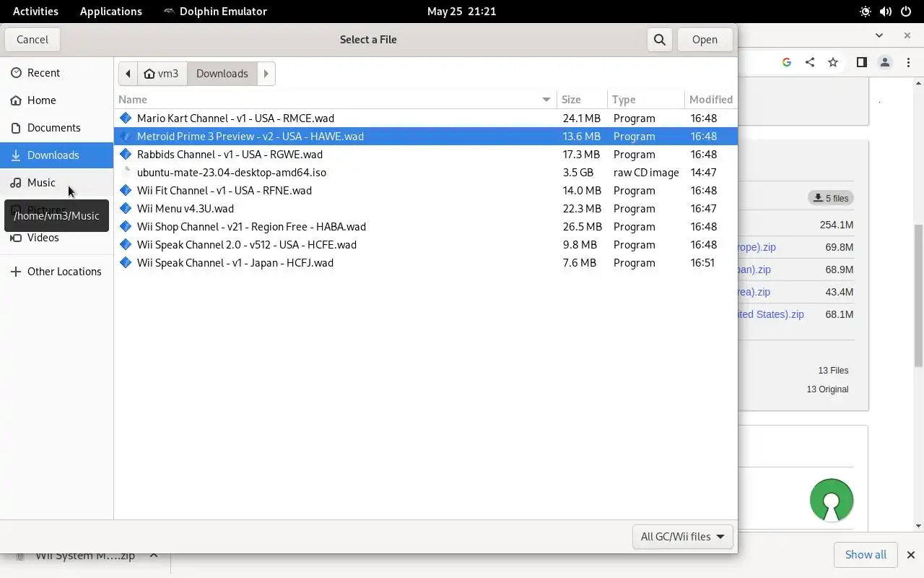Click the file icon of Rabbids Channel wad
This screenshot has height=578, width=924.
(126, 154)
